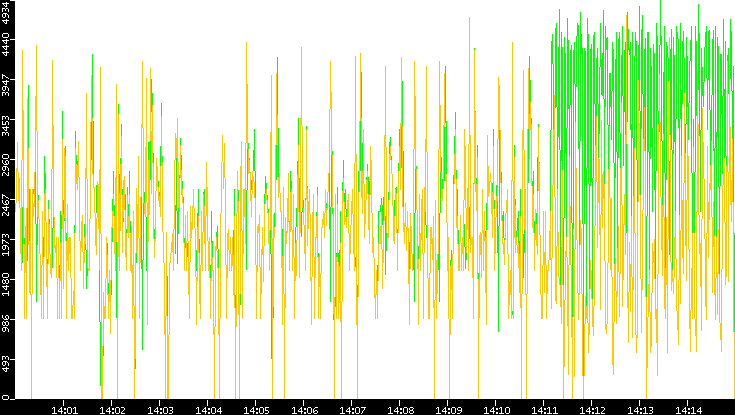Select the 493 value on vertical axis
Image resolution: width=735 pixels, height=415 pixels.
click(x=6, y=364)
